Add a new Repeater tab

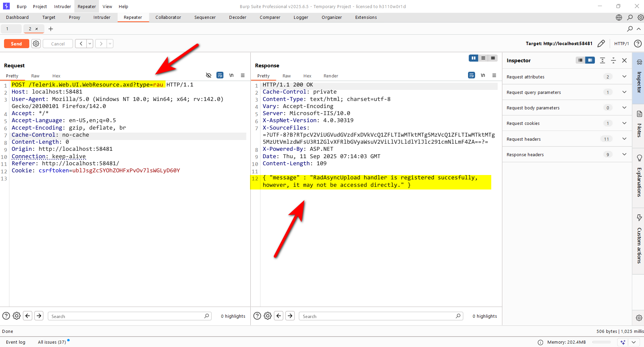coord(51,29)
